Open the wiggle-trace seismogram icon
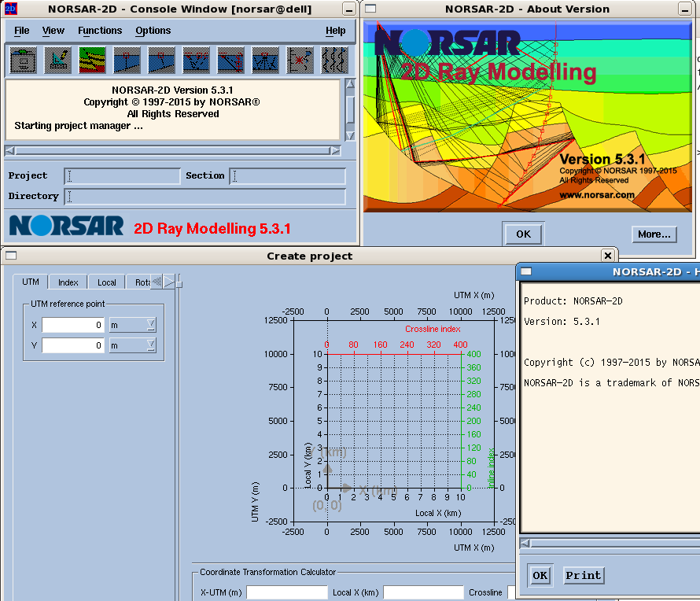The height and width of the screenshot is (601, 700). click(x=334, y=60)
